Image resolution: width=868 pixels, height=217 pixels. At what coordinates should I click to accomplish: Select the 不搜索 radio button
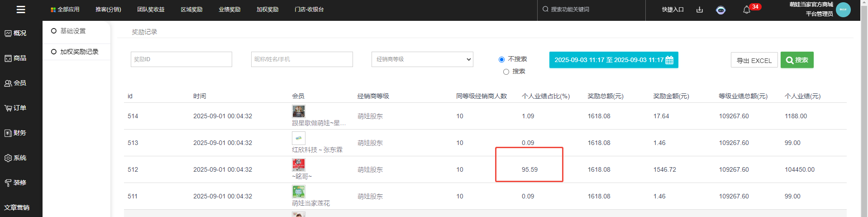point(501,59)
